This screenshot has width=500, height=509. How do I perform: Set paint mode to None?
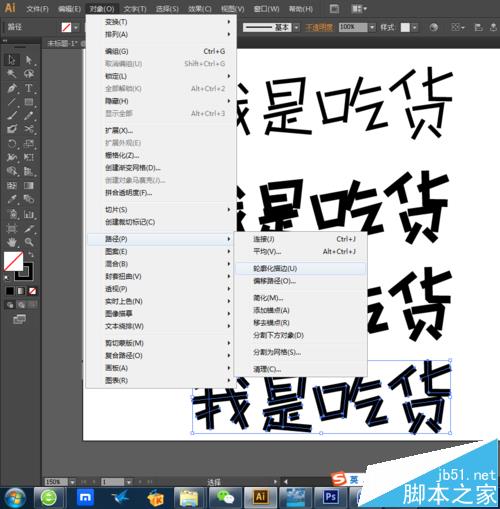tap(32, 291)
